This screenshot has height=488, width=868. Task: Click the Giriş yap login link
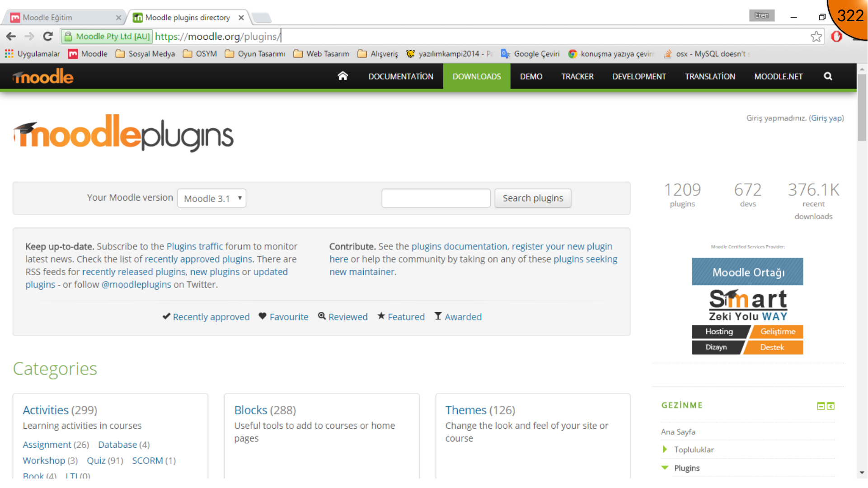coord(826,118)
